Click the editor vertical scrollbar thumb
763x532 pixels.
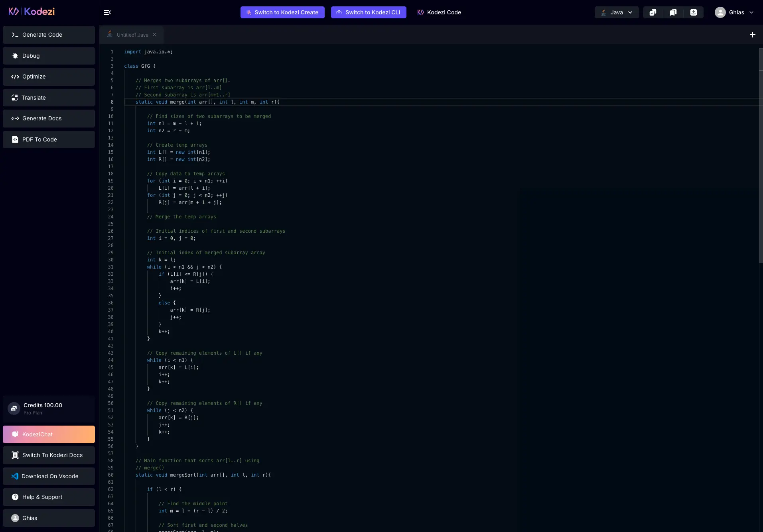tap(761, 155)
